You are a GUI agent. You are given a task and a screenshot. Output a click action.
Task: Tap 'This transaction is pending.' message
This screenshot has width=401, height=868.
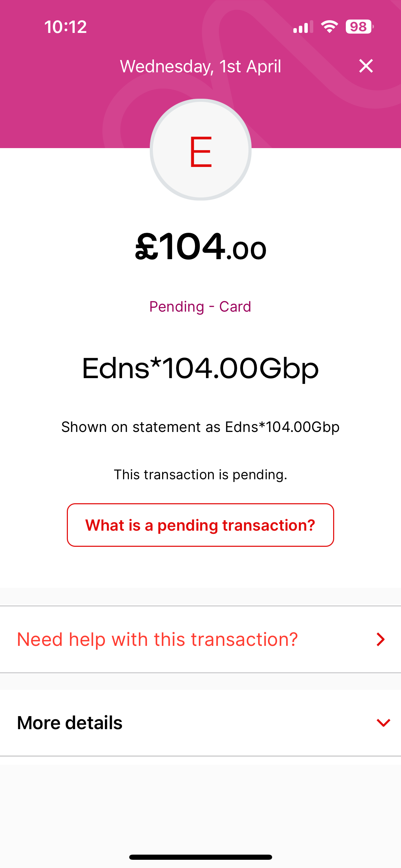tap(200, 475)
